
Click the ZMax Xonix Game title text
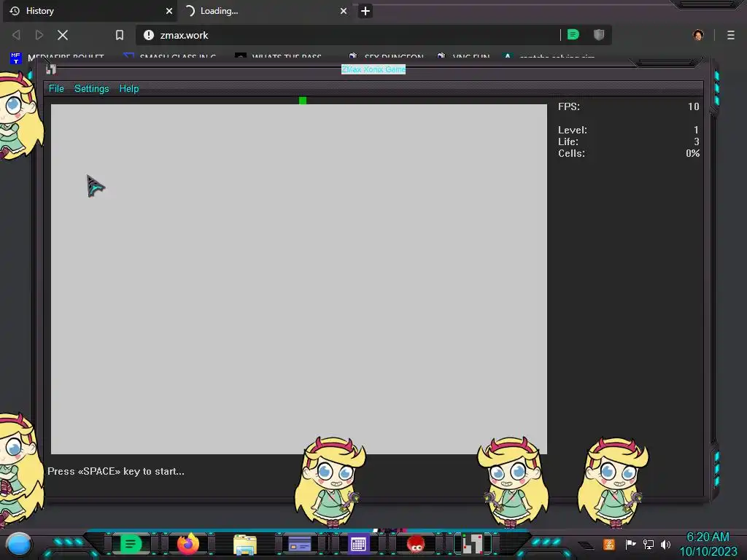point(373,69)
